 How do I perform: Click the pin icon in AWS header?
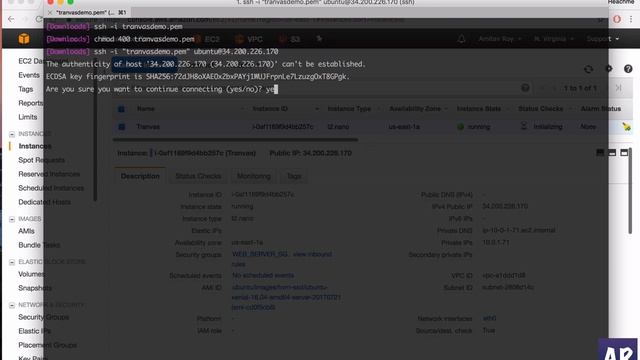coord(319,39)
